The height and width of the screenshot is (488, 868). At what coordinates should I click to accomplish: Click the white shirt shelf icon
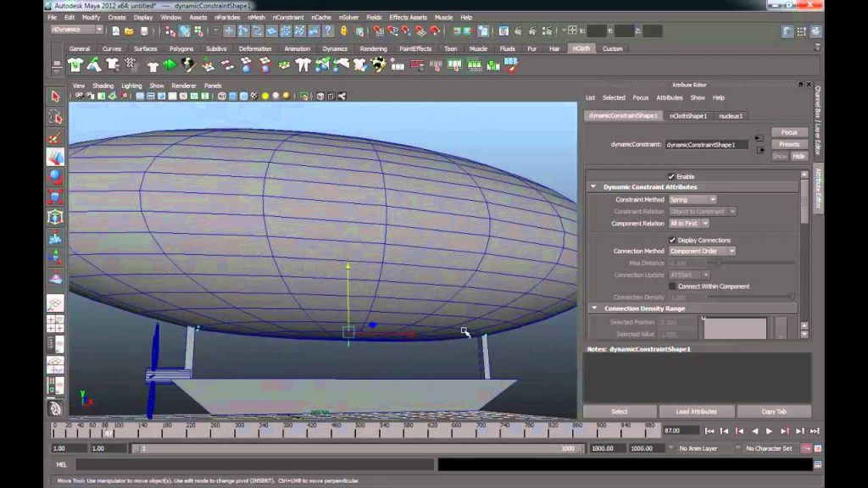click(x=153, y=66)
